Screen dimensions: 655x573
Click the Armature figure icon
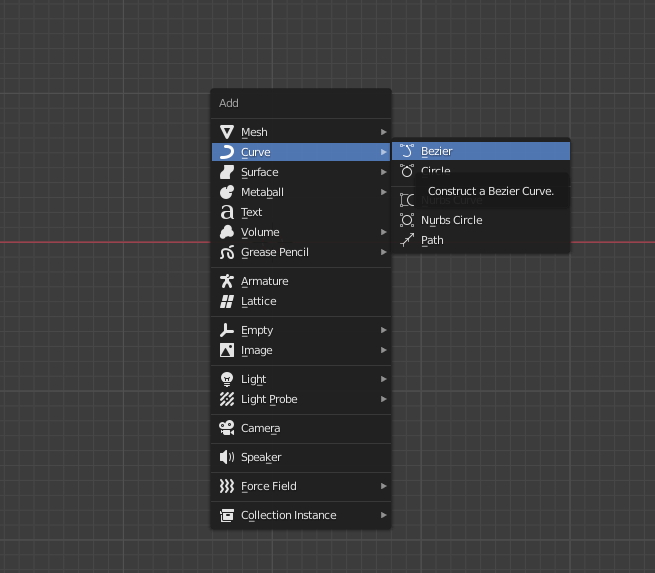tap(227, 281)
